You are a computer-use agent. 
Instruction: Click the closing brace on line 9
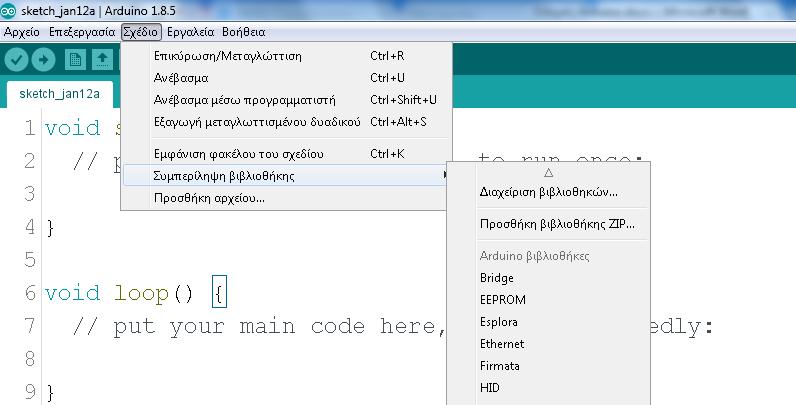(50, 392)
